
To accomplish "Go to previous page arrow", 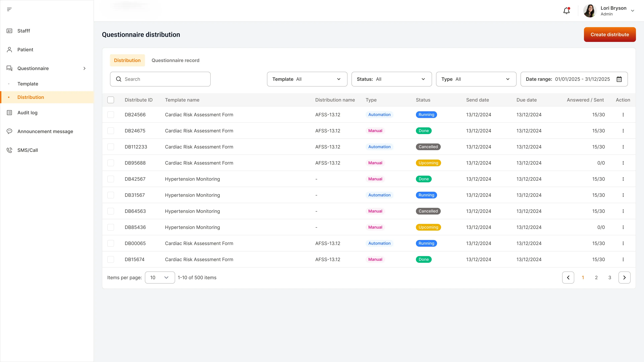I will click(568, 278).
